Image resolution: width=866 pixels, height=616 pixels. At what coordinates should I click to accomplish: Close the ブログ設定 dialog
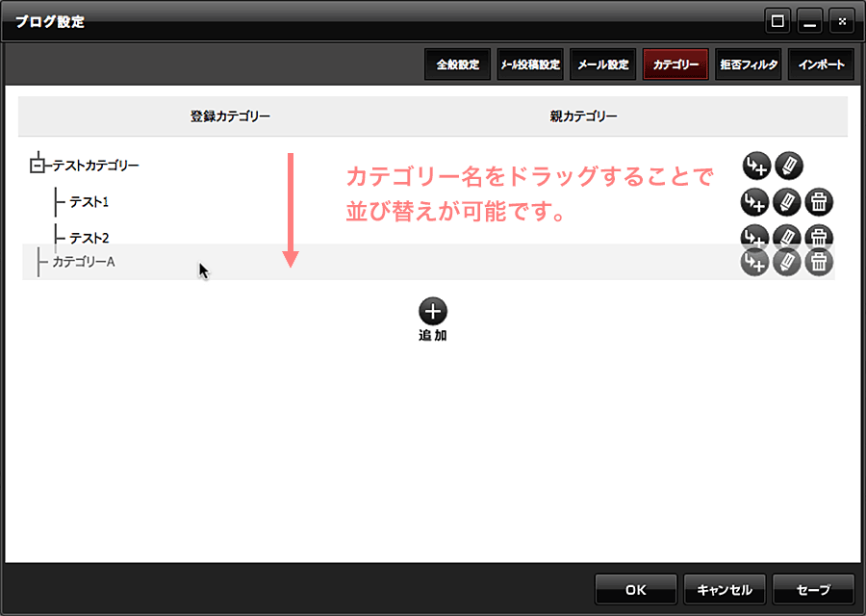[842, 21]
